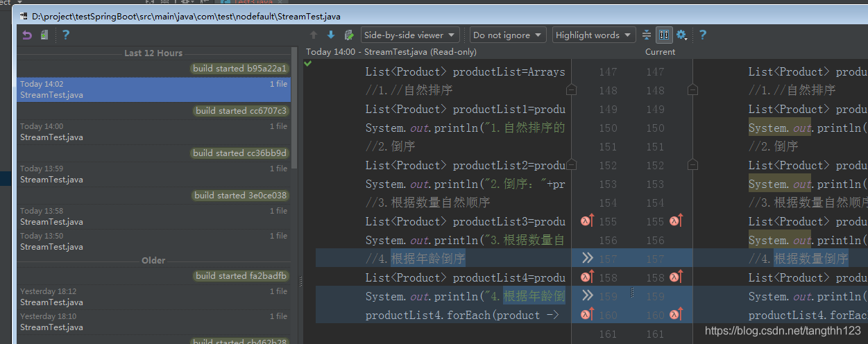Click diff viewer help question mark
868x344 pixels.
coord(702,35)
